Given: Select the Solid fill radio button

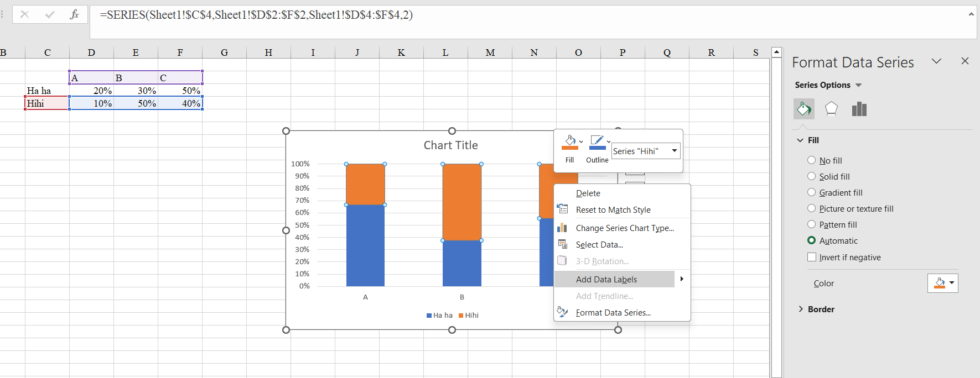Looking at the screenshot, I should tap(812, 176).
